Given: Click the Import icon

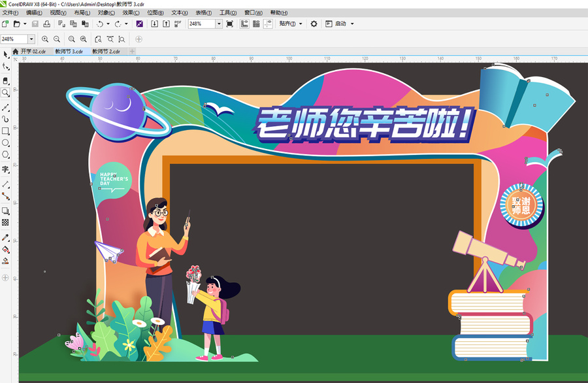Looking at the screenshot, I should pos(154,24).
